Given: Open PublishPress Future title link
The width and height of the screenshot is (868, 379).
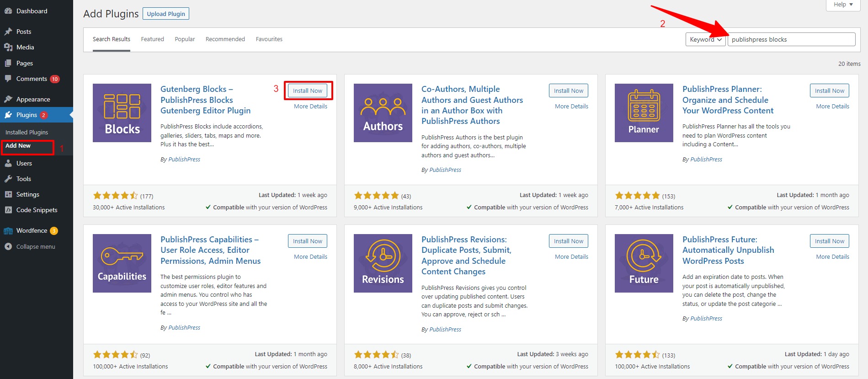Looking at the screenshot, I should 728,250.
